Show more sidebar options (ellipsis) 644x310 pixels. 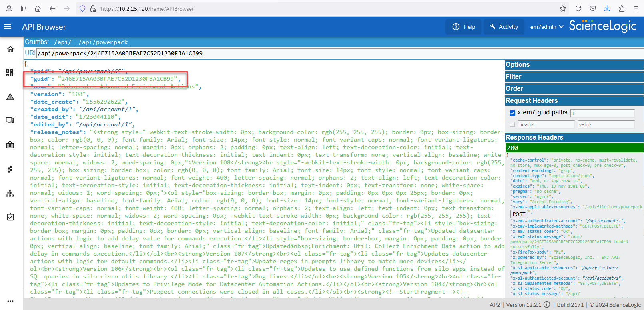point(10,301)
